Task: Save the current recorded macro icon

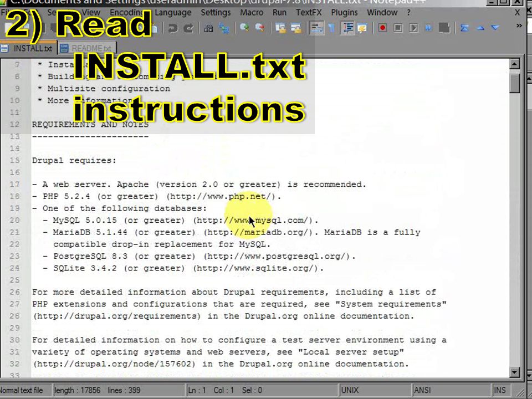Action: (444, 28)
